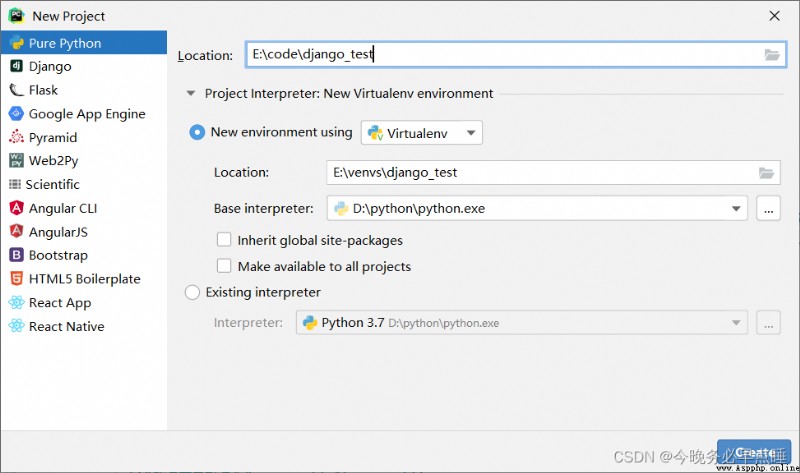Select New environment using radio button
800x473 pixels.
coord(197,133)
